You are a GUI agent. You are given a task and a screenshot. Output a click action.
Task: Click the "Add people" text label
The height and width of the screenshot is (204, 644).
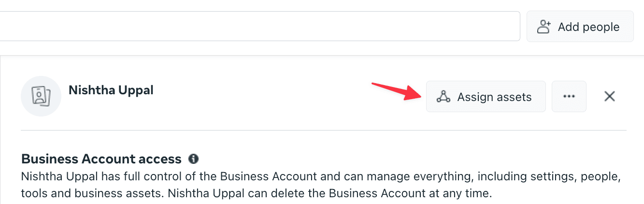(588, 27)
